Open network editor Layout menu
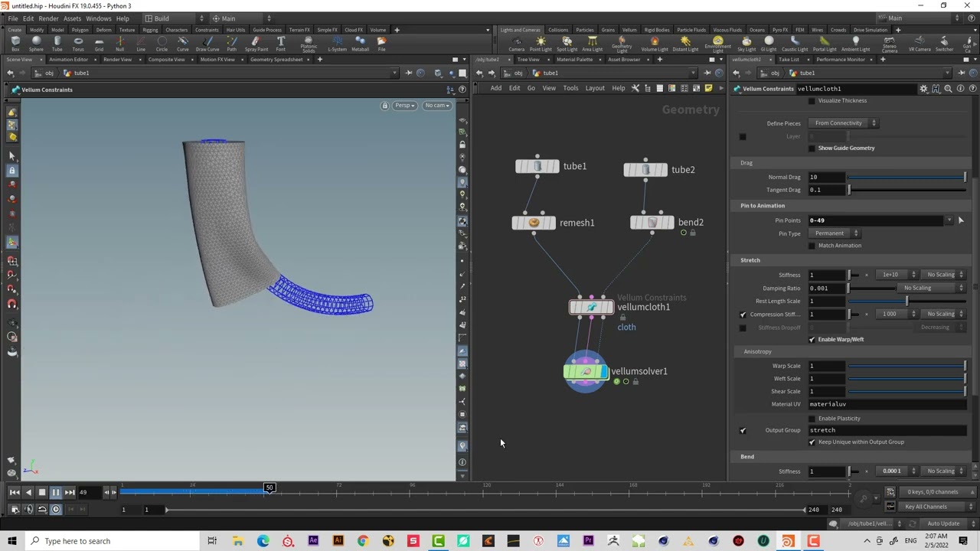Screen dimensions: 980x551 [595, 88]
